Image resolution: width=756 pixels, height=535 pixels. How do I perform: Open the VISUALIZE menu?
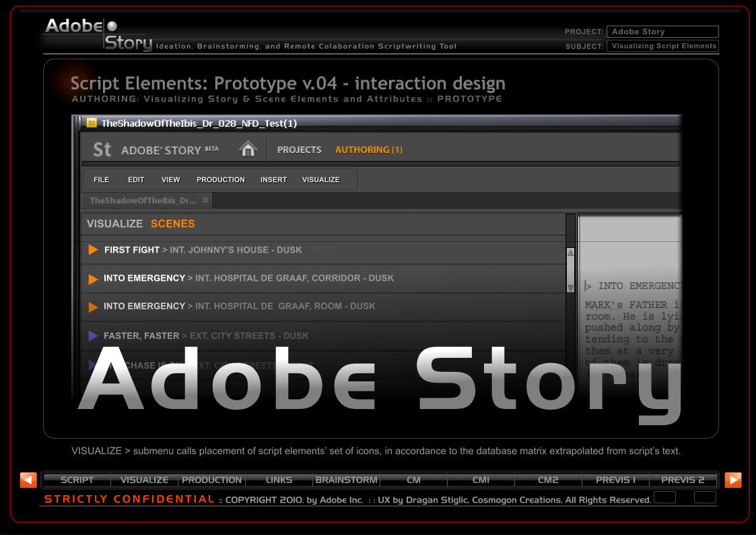pyautogui.click(x=320, y=179)
